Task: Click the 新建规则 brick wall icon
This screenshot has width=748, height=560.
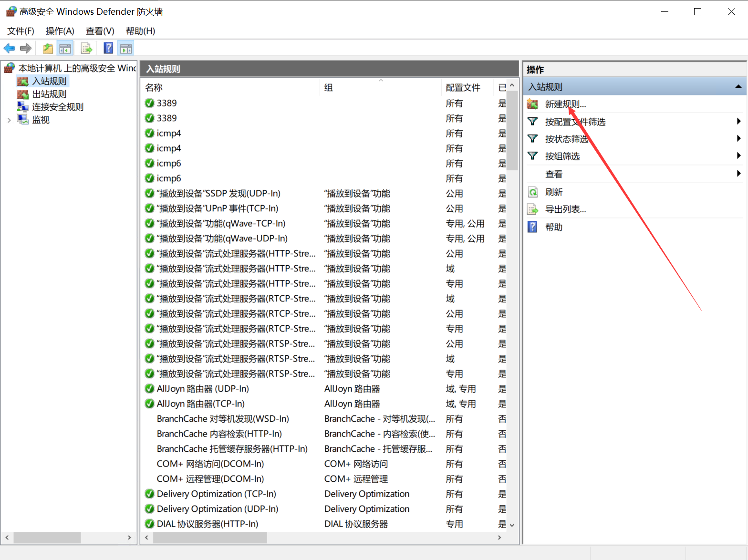Action: (x=533, y=104)
